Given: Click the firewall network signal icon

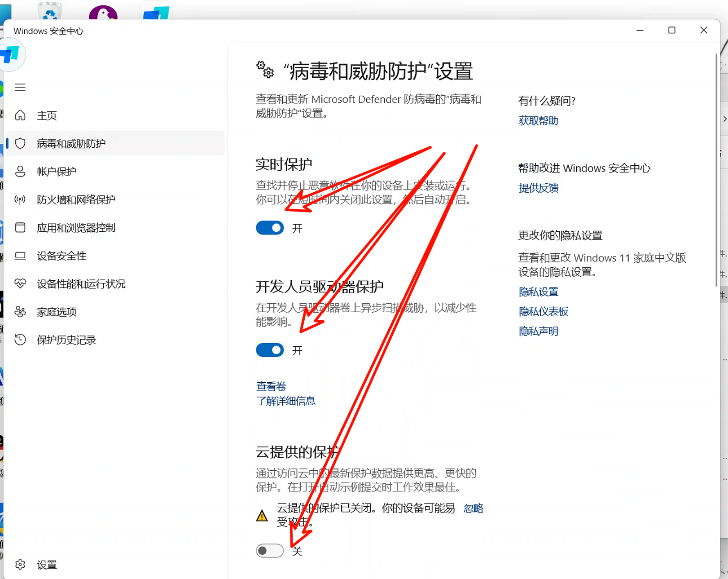Looking at the screenshot, I should [20, 199].
